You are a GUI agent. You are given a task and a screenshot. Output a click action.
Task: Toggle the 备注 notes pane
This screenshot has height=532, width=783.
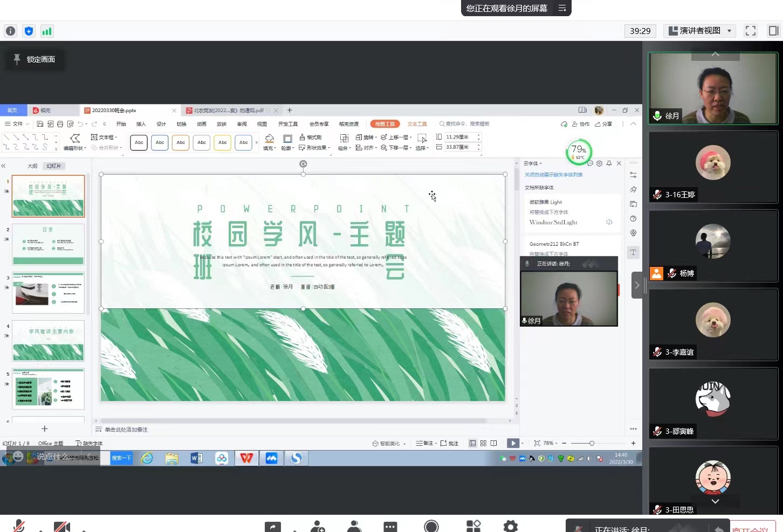click(x=425, y=443)
